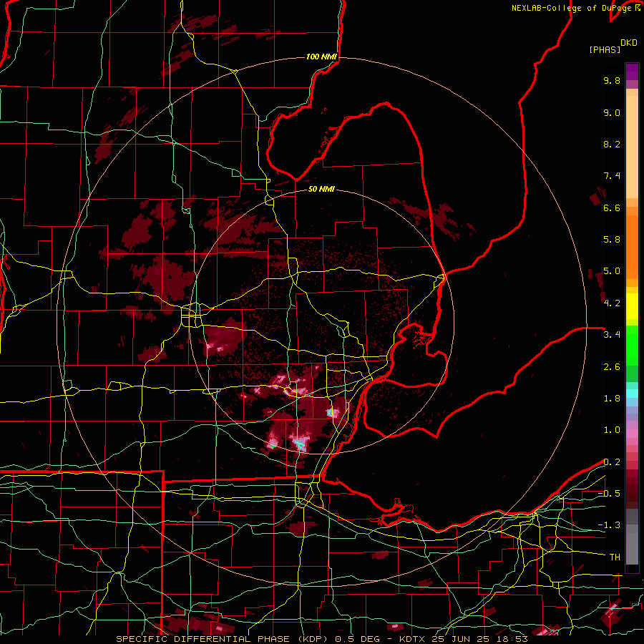Click the [PHAS] units label
The height and width of the screenshot is (644, 644).
click(x=605, y=50)
